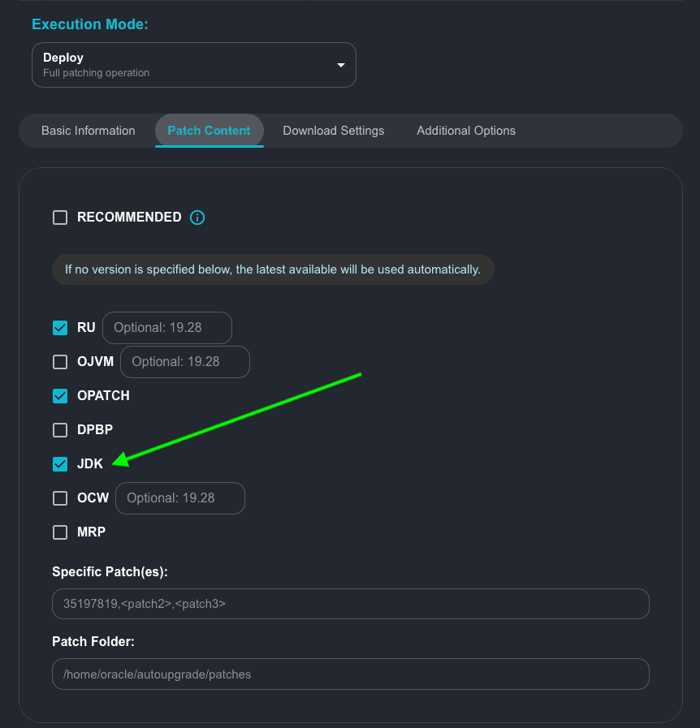Focus the OJVM version input field

[x=185, y=362]
